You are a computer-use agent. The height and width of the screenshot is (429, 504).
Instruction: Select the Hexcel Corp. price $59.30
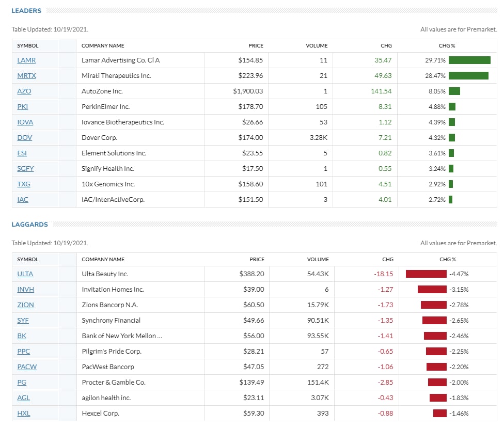pos(254,413)
